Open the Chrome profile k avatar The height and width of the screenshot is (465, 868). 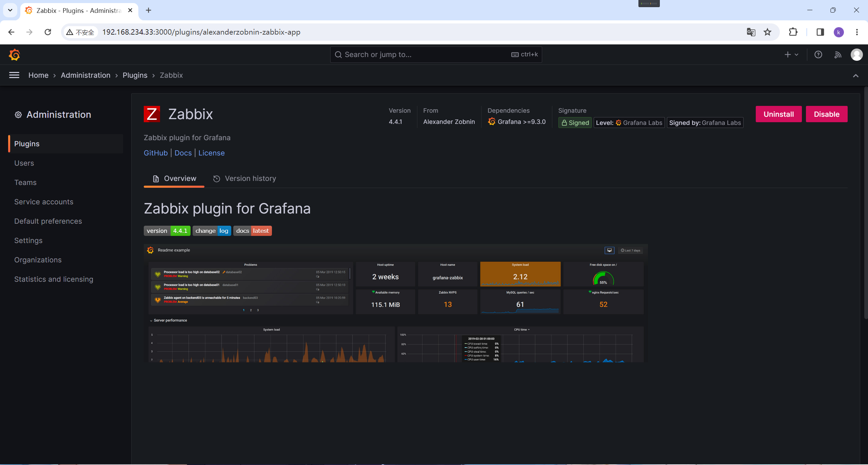(839, 32)
